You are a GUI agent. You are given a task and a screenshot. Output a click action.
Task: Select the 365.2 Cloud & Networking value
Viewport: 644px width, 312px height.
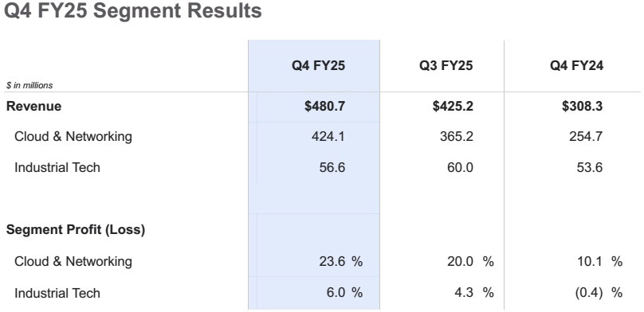pyautogui.click(x=457, y=136)
